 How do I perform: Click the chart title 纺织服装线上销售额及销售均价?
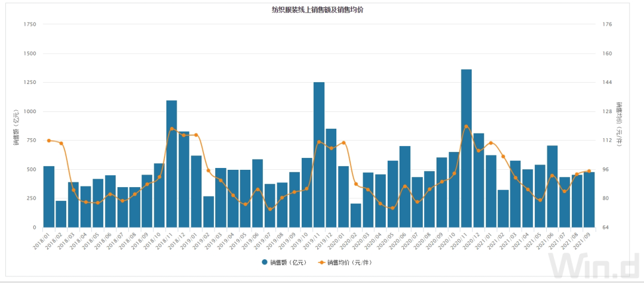[x=321, y=10]
